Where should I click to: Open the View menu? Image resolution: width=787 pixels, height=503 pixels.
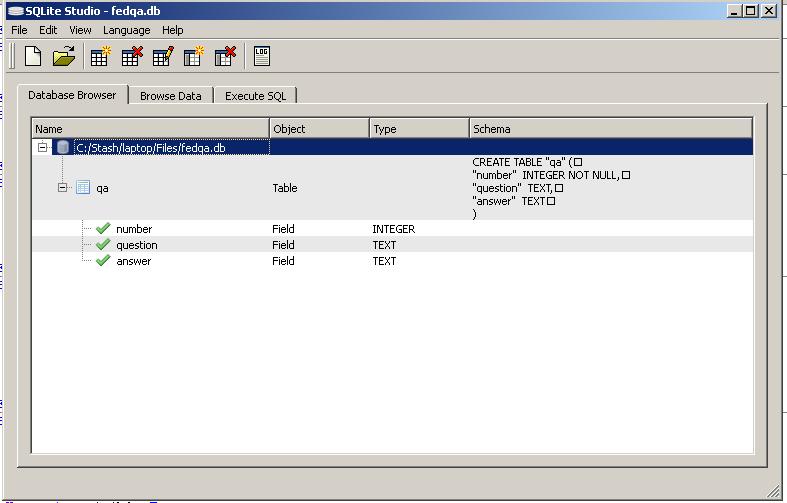point(80,30)
